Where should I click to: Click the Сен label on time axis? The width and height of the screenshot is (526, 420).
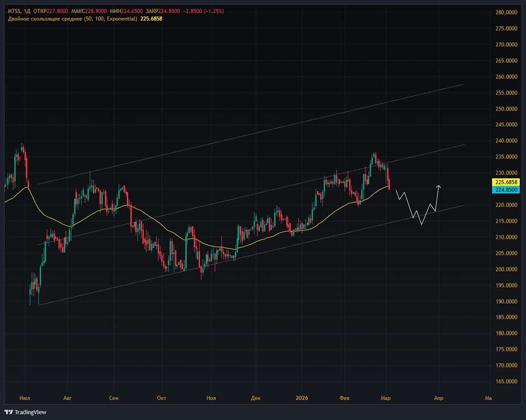tap(114, 398)
